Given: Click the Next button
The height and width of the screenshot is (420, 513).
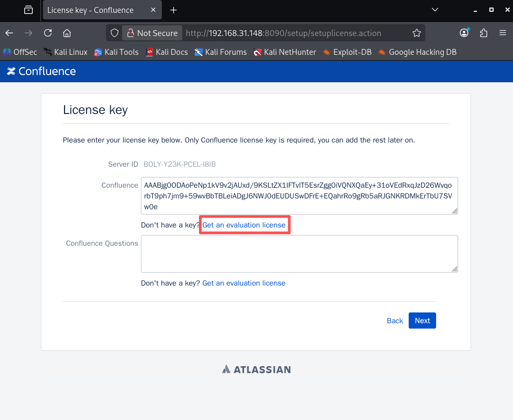Looking at the screenshot, I should (x=422, y=321).
